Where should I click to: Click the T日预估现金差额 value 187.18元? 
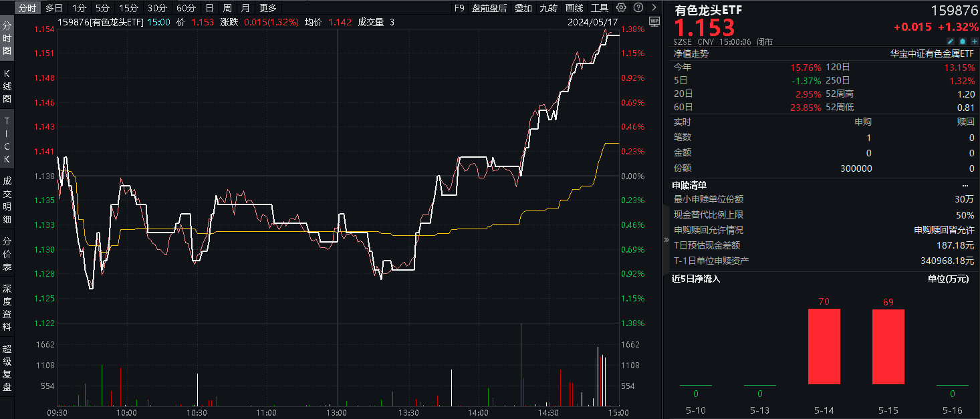click(956, 245)
